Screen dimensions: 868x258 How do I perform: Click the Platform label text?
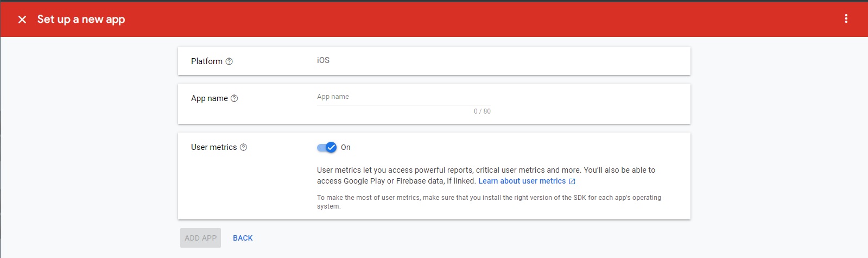click(x=207, y=61)
